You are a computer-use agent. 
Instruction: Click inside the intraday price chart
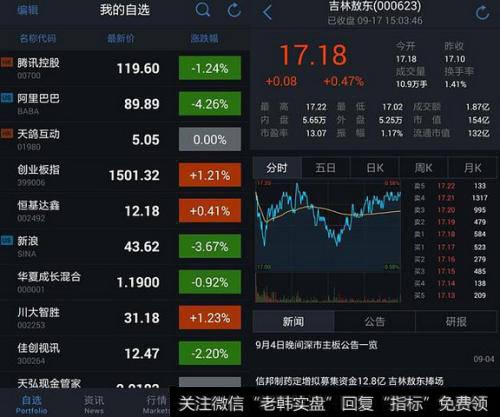coord(328,227)
